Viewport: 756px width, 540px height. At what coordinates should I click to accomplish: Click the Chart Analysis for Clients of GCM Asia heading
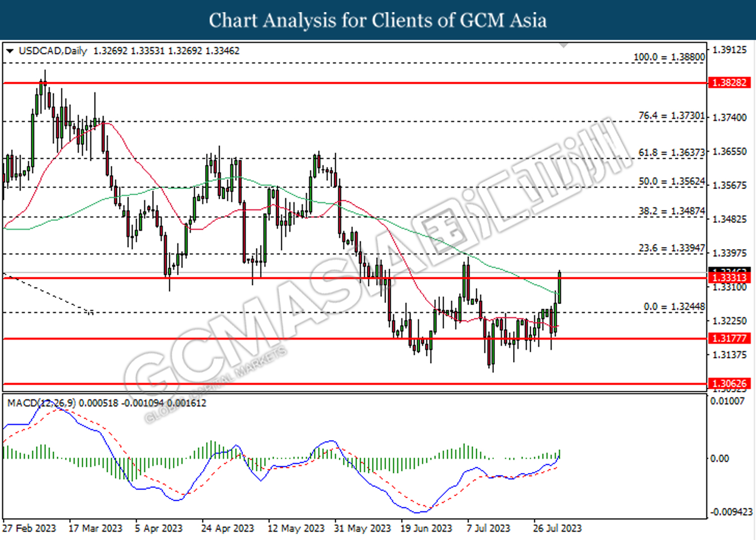(x=378, y=20)
